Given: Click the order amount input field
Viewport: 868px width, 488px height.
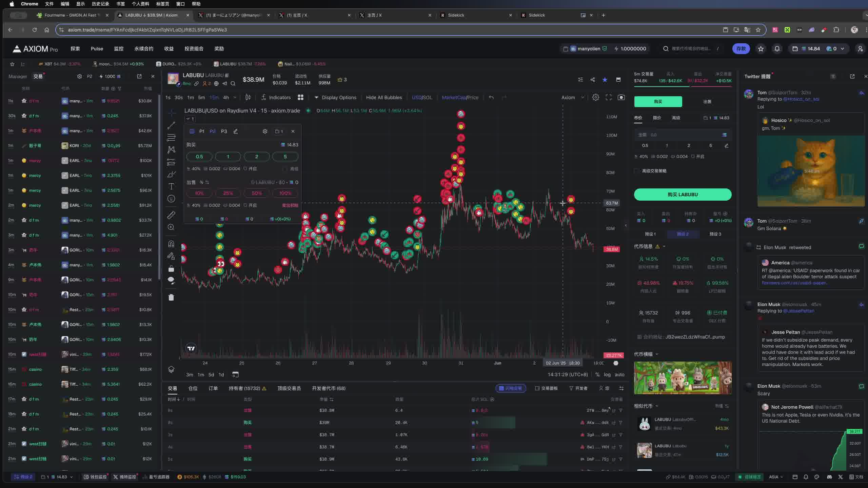Looking at the screenshot, I should click(683, 135).
